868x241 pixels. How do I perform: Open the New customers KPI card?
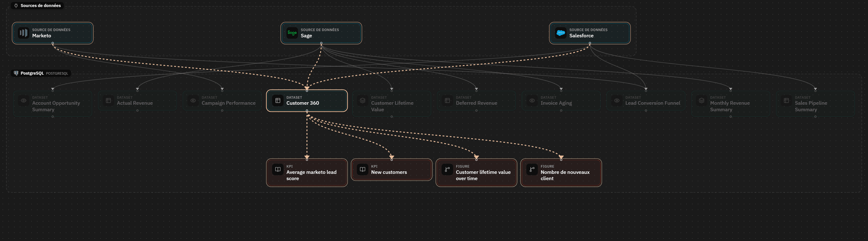tap(391, 170)
